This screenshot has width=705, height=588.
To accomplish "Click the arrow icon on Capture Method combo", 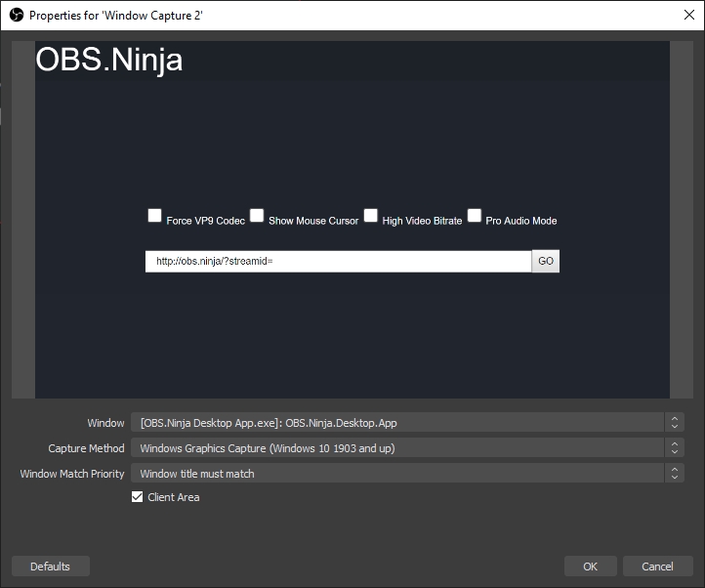I will (x=674, y=448).
